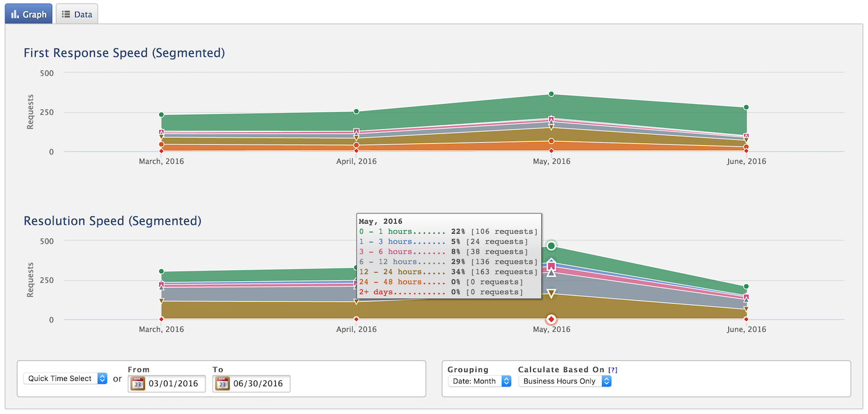Image resolution: width=868 pixels, height=414 pixels.
Task: Click tooltip row '6 - 12 hours' 29%
Action: pyautogui.click(x=448, y=262)
